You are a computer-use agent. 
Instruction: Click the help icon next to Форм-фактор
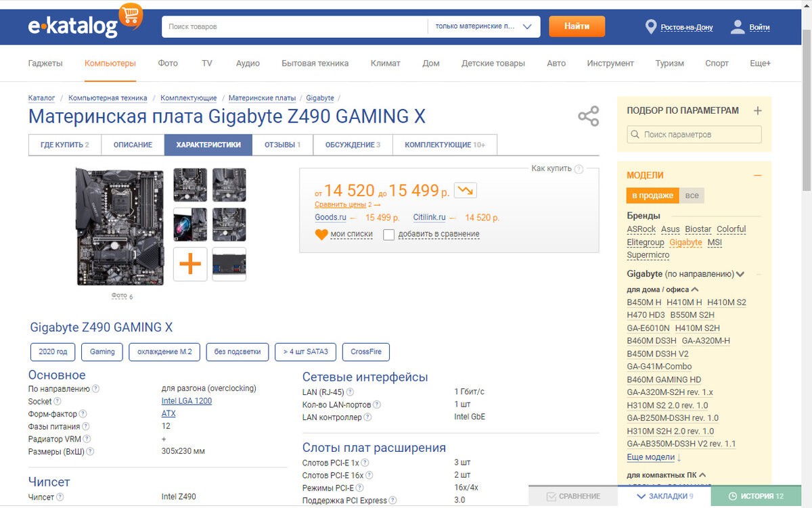[83, 414]
